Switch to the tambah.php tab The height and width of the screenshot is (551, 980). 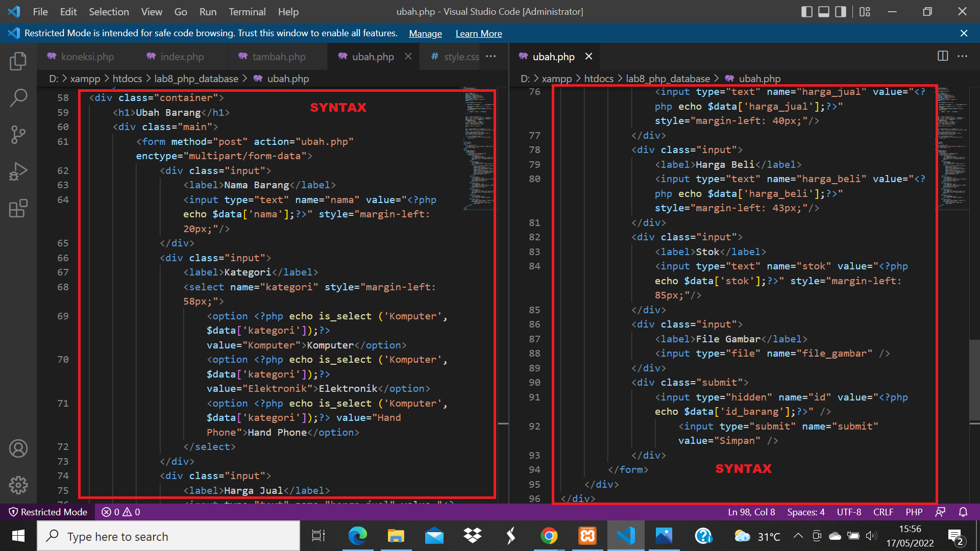pyautogui.click(x=278, y=57)
